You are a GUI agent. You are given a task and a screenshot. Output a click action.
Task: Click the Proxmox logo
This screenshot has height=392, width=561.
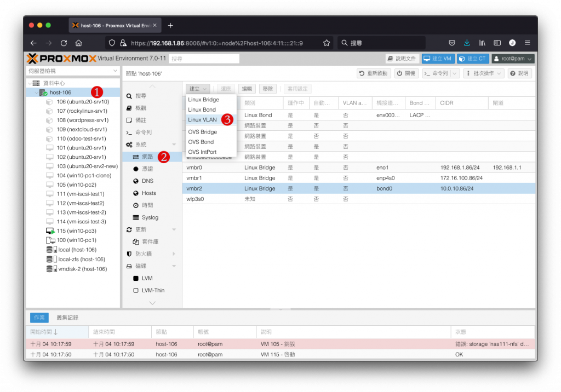(61, 58)
